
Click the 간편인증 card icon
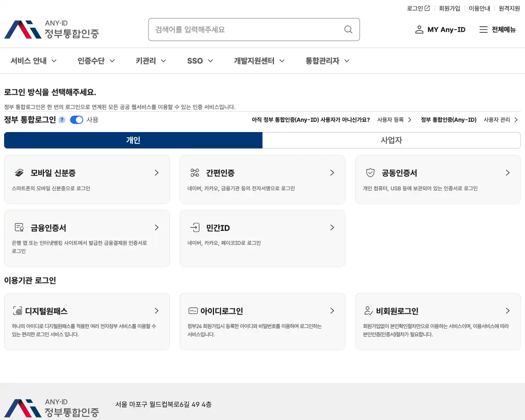pyautogui.click(x=195, y=173)
